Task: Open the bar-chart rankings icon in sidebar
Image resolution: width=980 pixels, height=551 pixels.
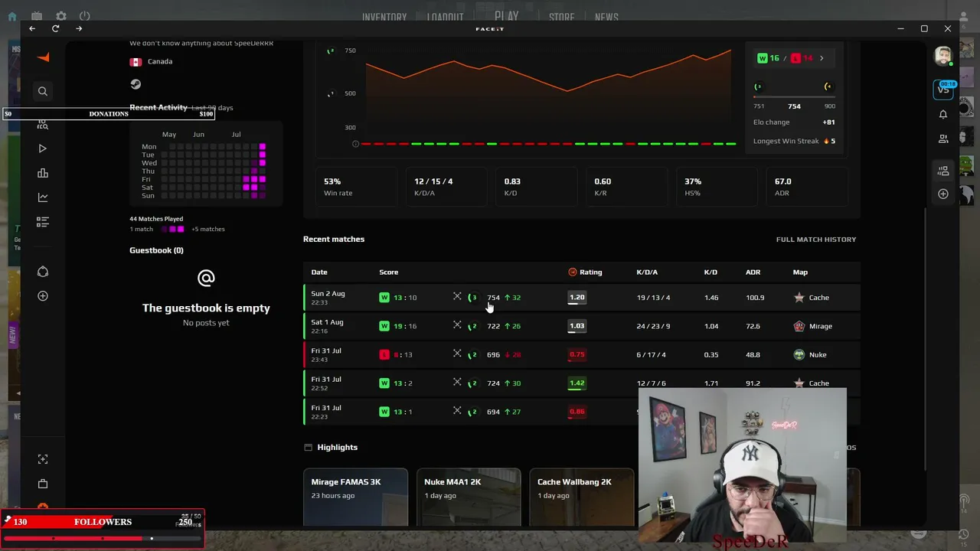Action: coord(43,173)
